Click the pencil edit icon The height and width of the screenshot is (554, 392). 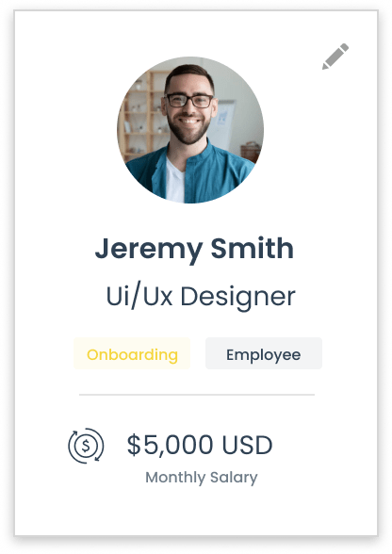click(335, 57)
